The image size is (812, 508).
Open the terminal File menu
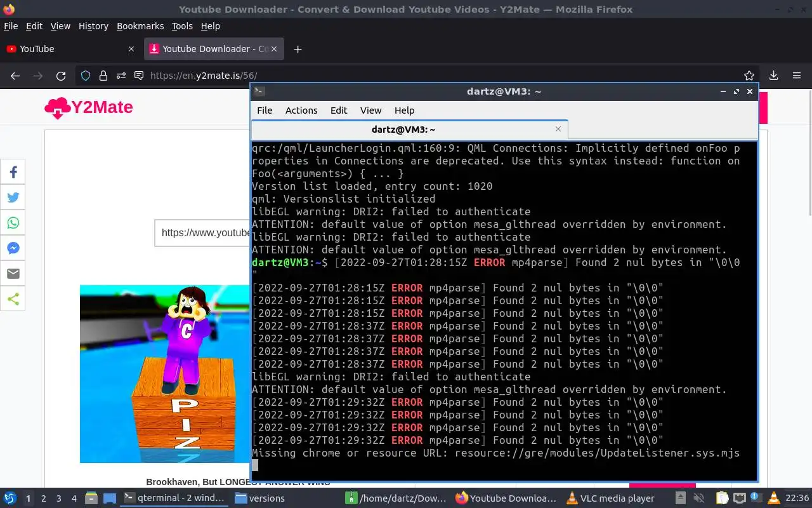pos(265,110)
